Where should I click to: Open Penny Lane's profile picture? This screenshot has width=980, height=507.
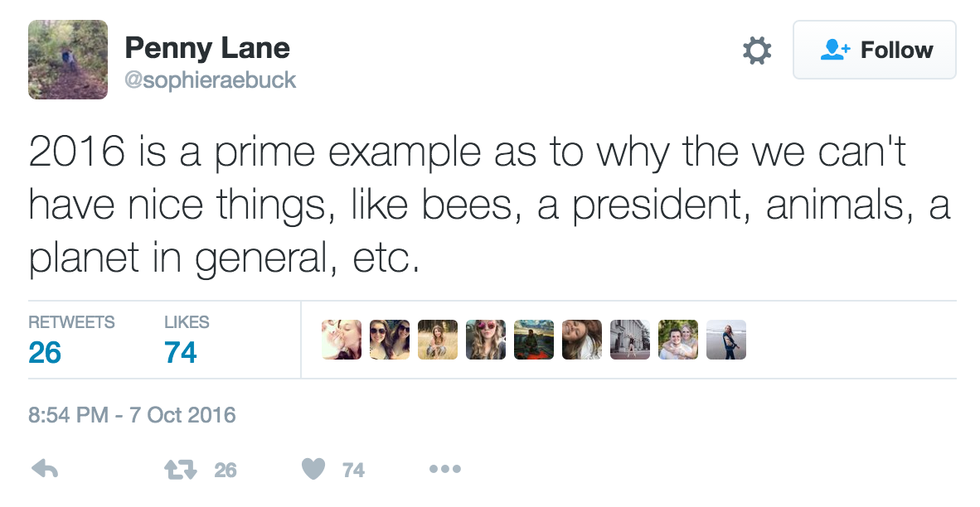click(x=68, y=59)
